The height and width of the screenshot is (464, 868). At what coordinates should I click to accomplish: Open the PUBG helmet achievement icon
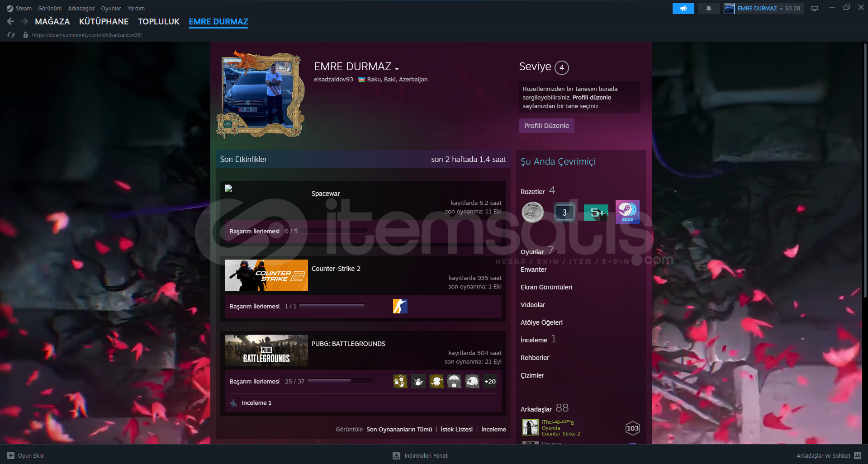[472, 381]
